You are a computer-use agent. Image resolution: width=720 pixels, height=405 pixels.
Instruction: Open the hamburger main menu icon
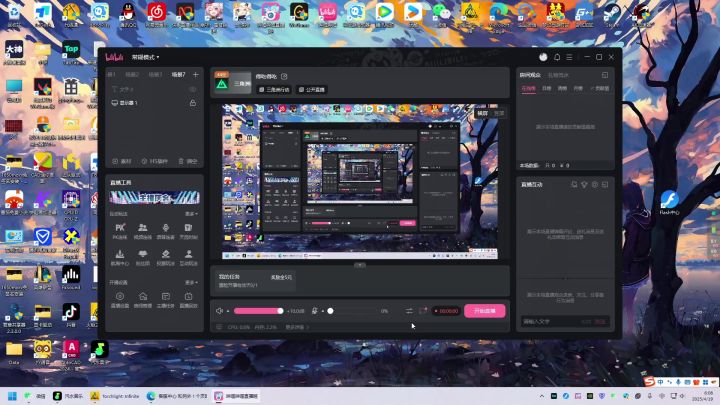569,57
